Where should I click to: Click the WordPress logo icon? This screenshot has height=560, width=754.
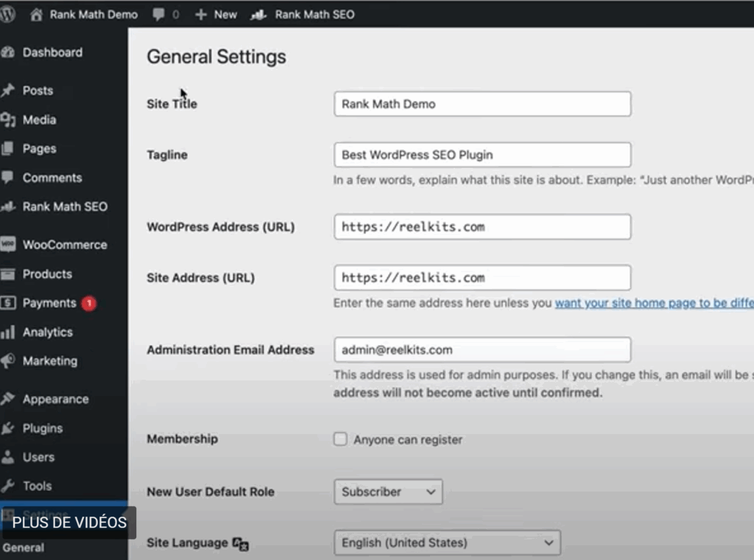point(7,14)
